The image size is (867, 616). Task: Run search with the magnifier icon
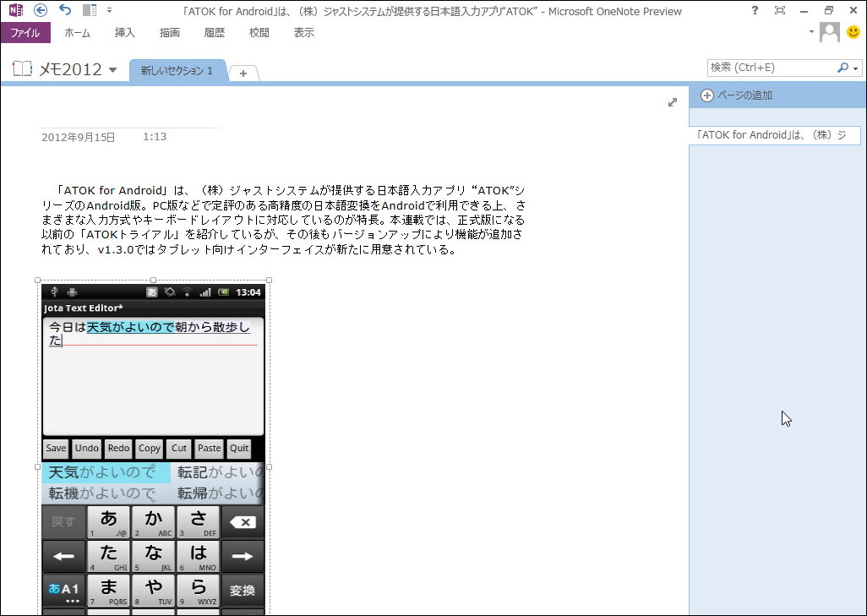[844, 67]
